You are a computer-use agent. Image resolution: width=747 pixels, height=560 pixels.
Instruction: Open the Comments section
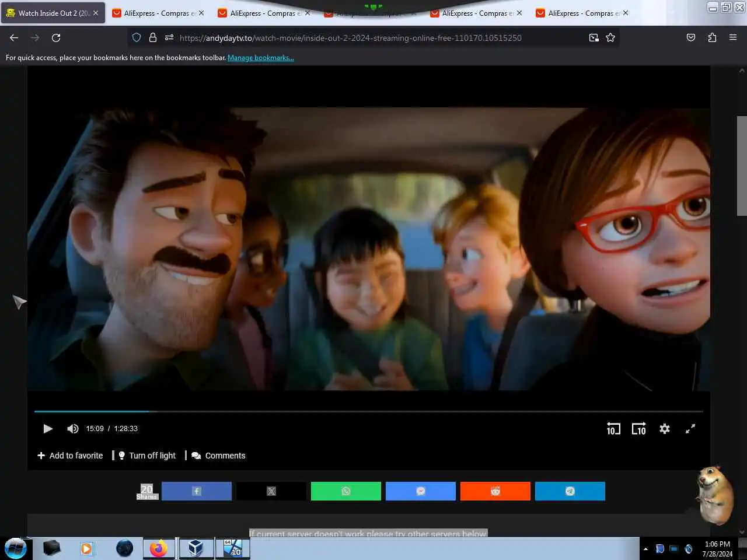click(x=218, y=456)
